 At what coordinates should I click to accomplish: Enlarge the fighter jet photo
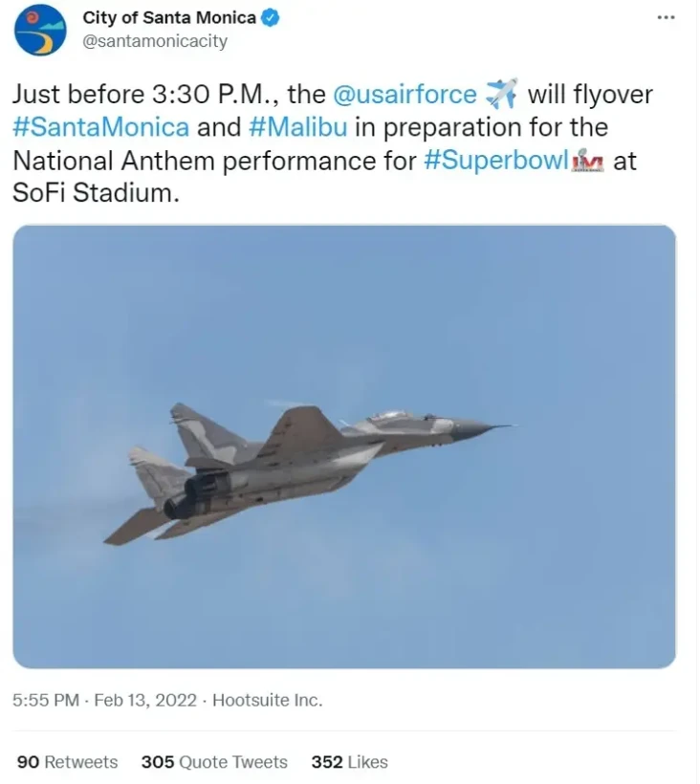[344, 446]
